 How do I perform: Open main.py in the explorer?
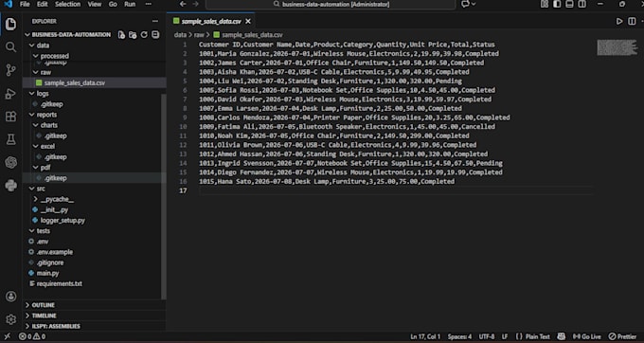[x=47, y=273]
